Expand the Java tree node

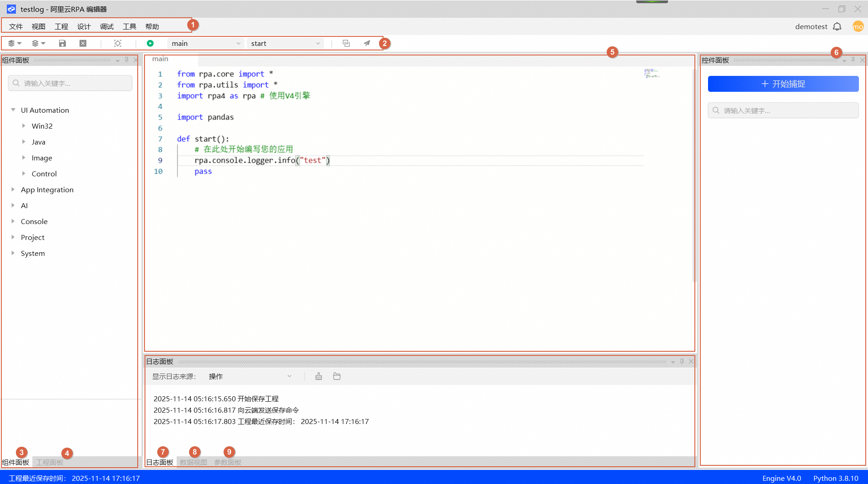click(x=24, y=142)
